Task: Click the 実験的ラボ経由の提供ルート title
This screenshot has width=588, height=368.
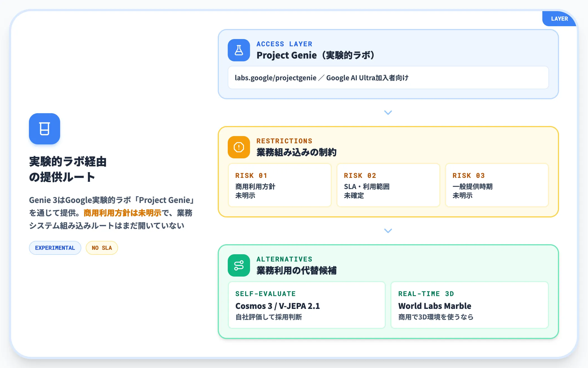Action: point(68,169)
